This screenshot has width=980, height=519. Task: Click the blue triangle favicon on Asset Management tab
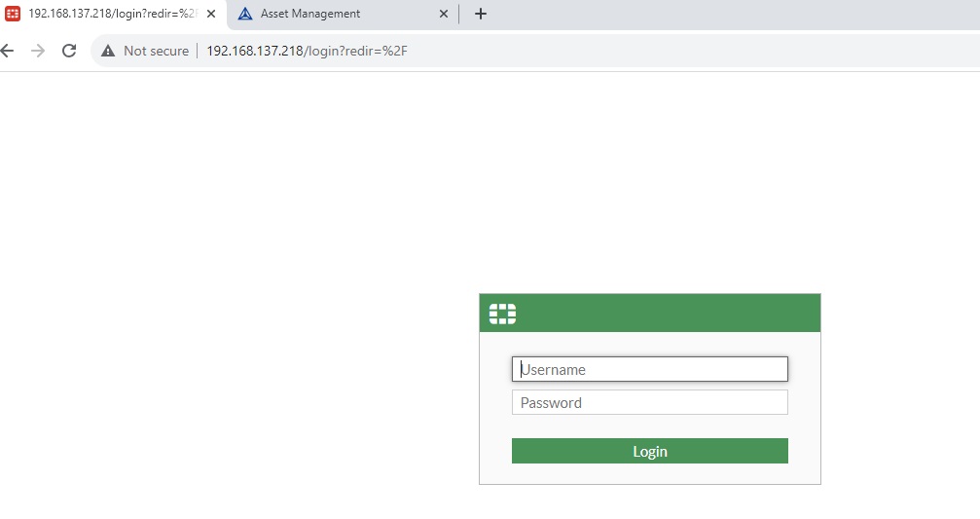[245, 14]
